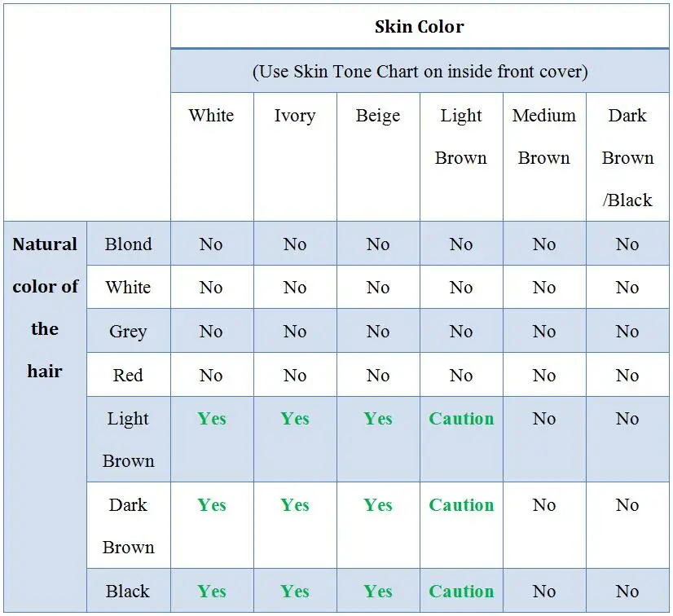Screen dimensions: 673x616
Task: Click No for Red hair, Dark Brown/Black skin
Action: pos(627,376)
